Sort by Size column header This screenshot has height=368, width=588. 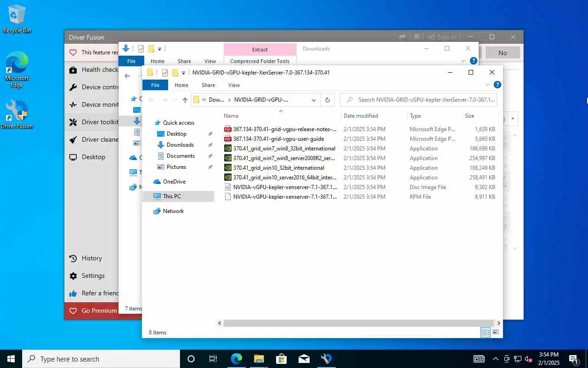(x=480, y=116)
